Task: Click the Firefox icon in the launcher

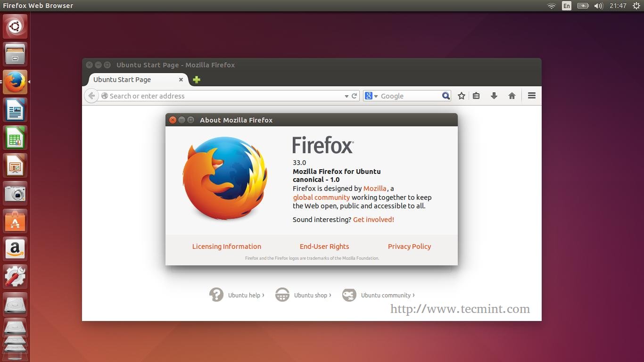Action: click(x=15, y=82)
